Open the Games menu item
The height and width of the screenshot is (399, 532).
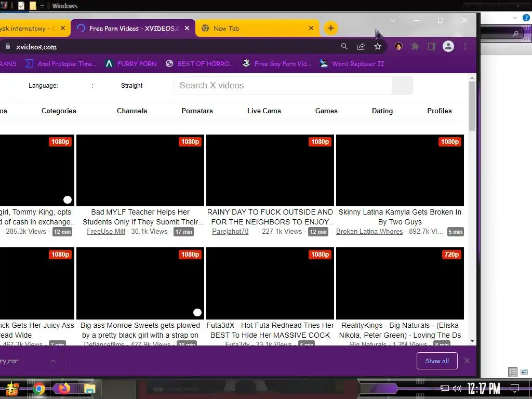pos(326,111)
